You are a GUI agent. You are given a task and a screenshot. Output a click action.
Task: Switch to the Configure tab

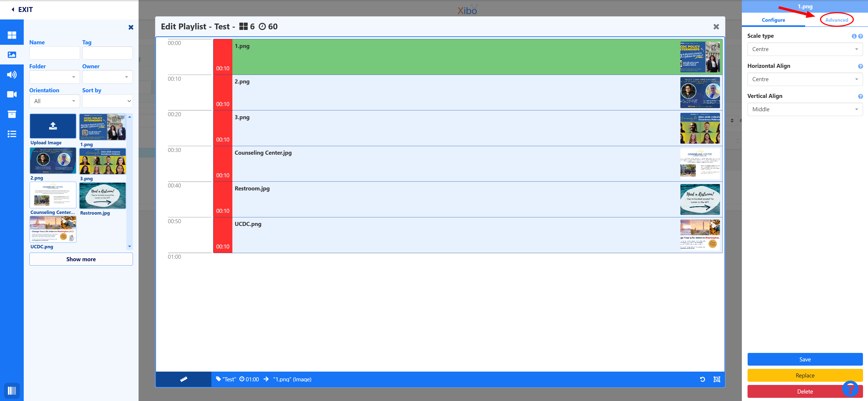[x=773, y=20]
